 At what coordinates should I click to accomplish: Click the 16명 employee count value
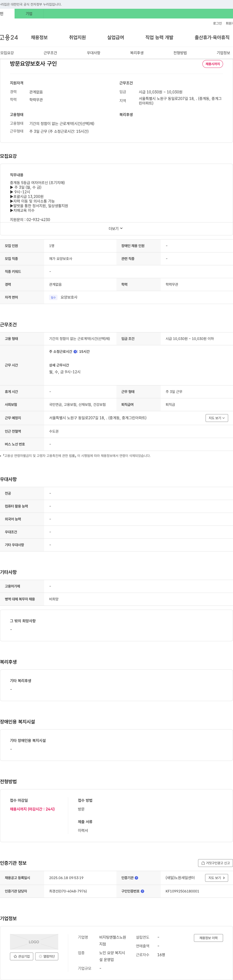[x=161, y=954]
